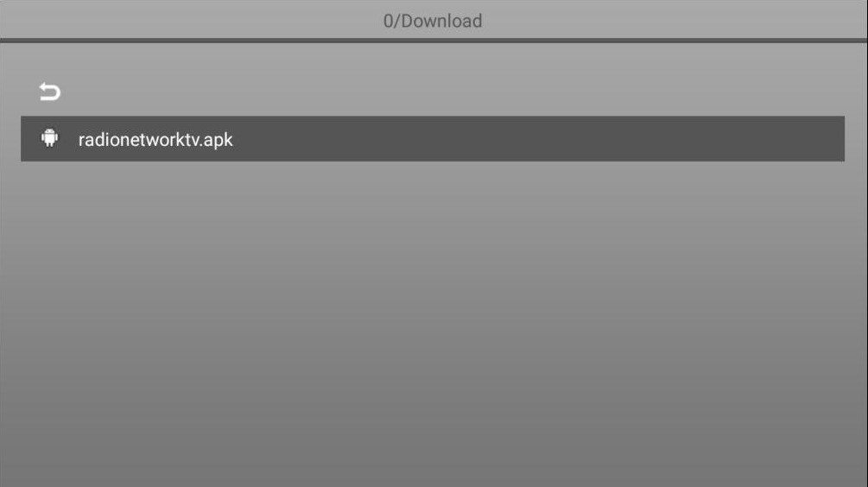The height and width of the screenshot is (487, 868).
Task: Open the radionetworktv.apk file
Action: (x=433, y=139)
